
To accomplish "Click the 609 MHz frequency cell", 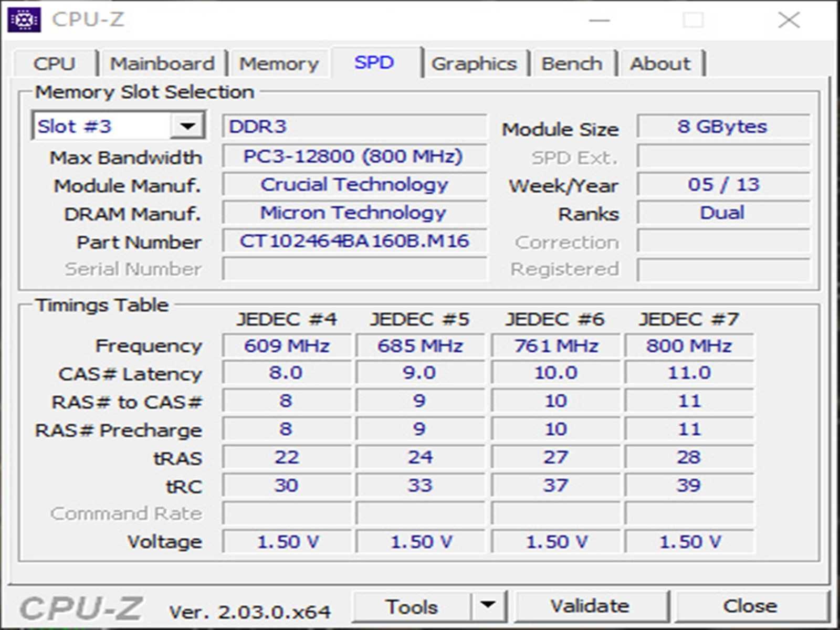I will (287, 345).
